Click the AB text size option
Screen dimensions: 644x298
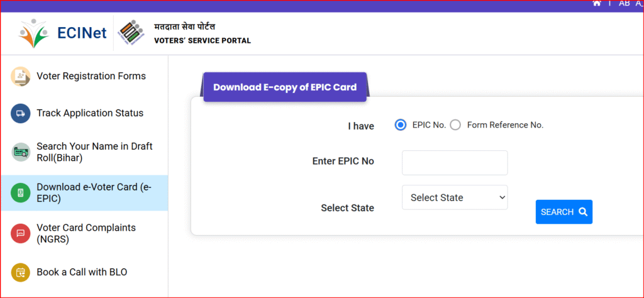point(625,3)
